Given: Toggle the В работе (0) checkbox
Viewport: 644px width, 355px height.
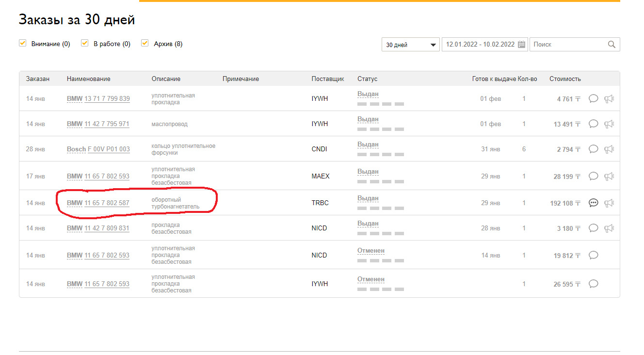Looking at the screenshot, I should 84,43.
